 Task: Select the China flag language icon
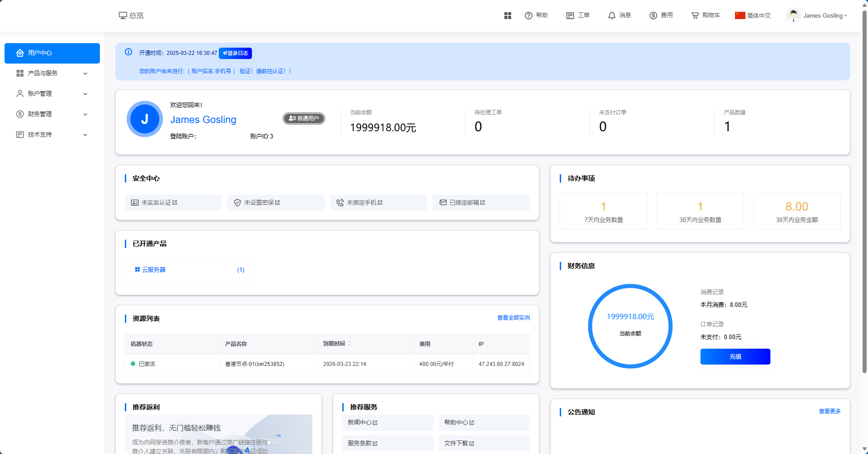(x=740, y=15)
